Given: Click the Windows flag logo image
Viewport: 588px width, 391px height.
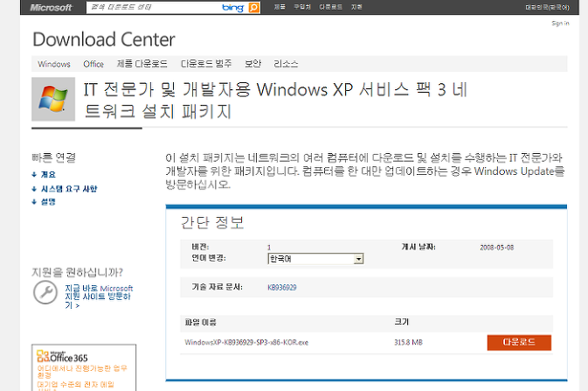Looking at the screenshot, I should click(x=53, y=99).
